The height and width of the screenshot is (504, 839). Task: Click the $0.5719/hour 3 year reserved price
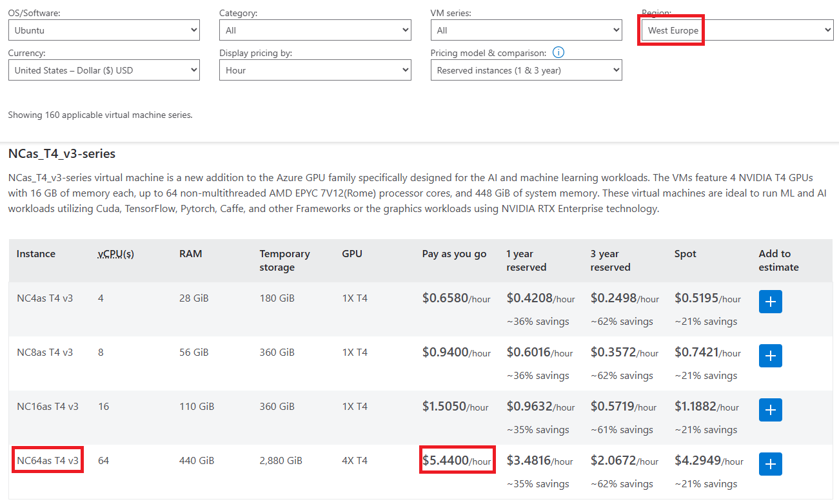point(624,407)
